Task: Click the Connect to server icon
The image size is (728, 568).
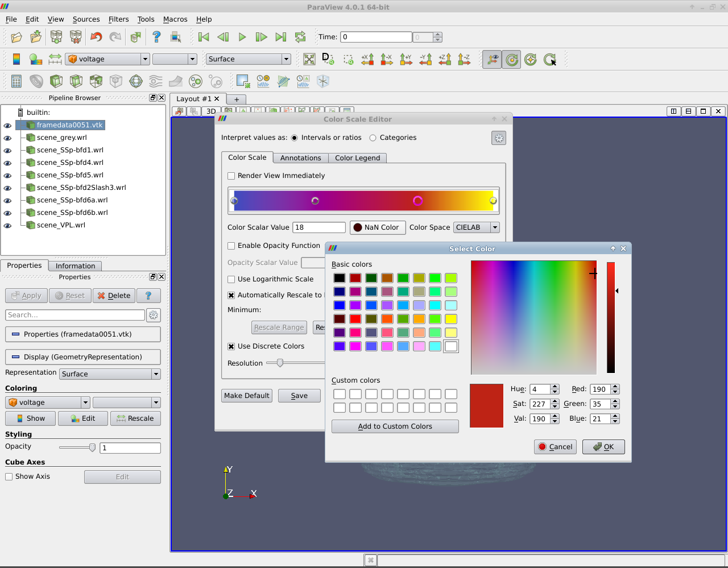Action: [x=56, y=37]
